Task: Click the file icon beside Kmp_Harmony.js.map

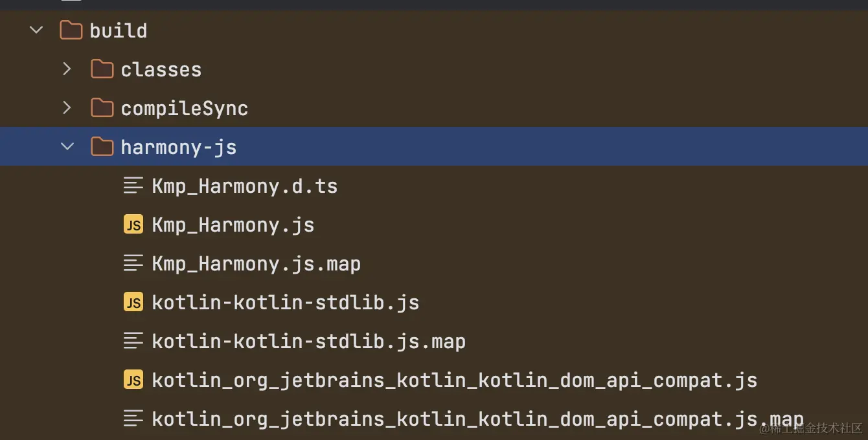Action: pyautogui.click(x=133, y=263)
